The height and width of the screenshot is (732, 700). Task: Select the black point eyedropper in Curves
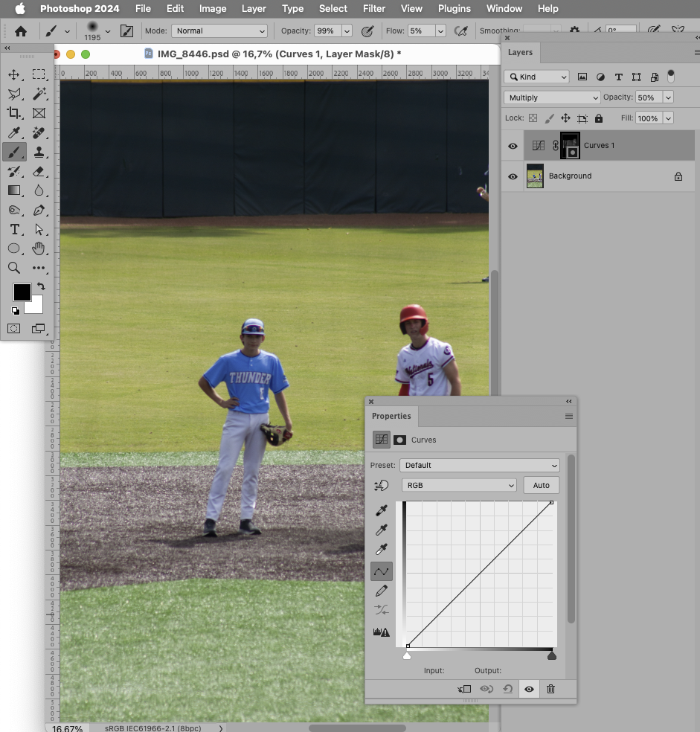pos(382,510)
